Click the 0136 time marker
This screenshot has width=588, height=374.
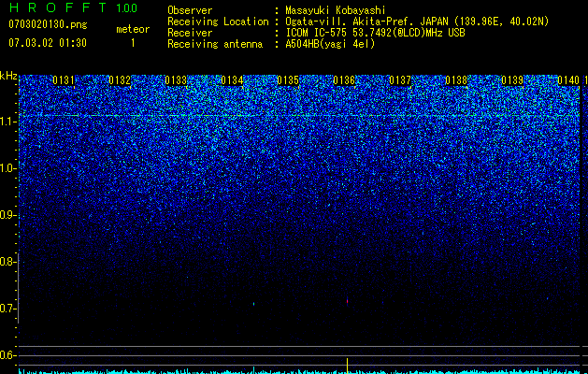[344, 80]
